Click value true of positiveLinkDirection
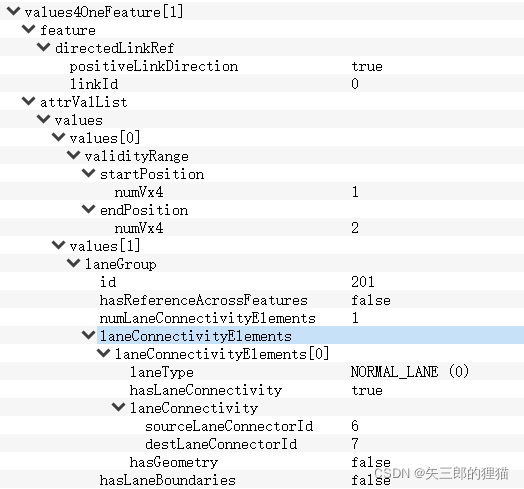Viewport: 524px width, 489px height. coord(367,66)
